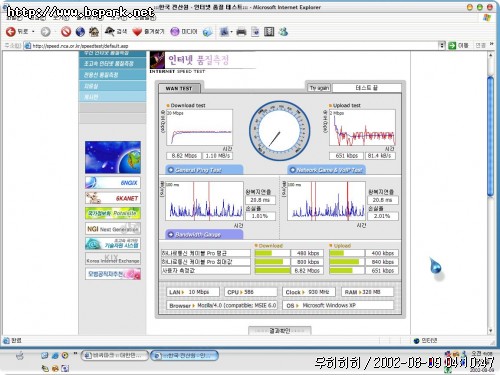Open the 기술지원 시스템 banner

[x=113, y=244]
